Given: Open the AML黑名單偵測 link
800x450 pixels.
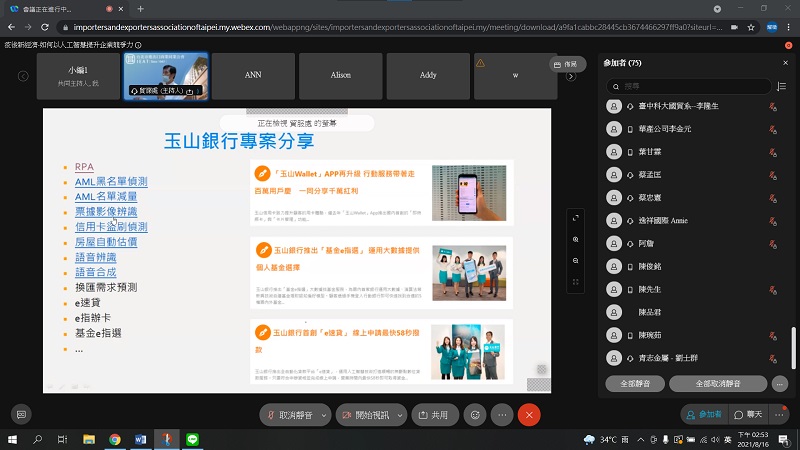Looking at the screenshot, I should [111, 182].
